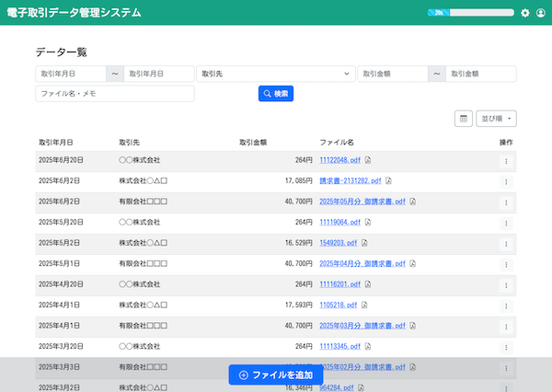Open the settings gear icon
This screenshot has width=552, height=392.
point(525,13)
